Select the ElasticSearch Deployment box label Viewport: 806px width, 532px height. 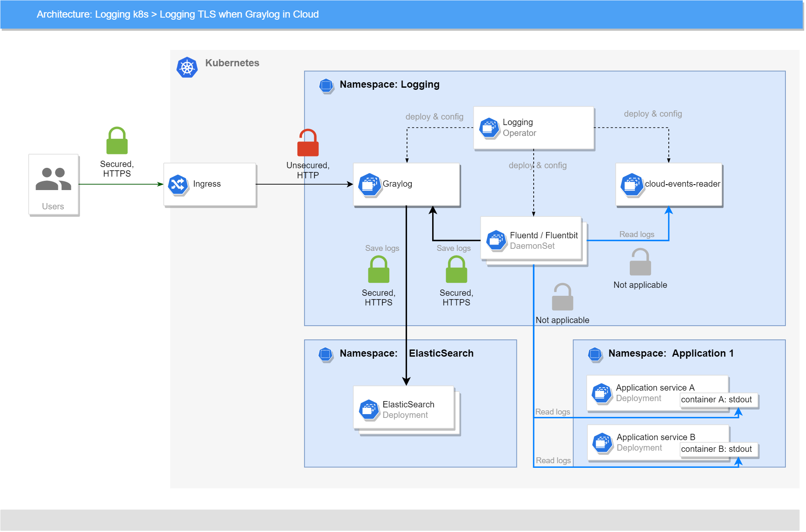point(408,409)
